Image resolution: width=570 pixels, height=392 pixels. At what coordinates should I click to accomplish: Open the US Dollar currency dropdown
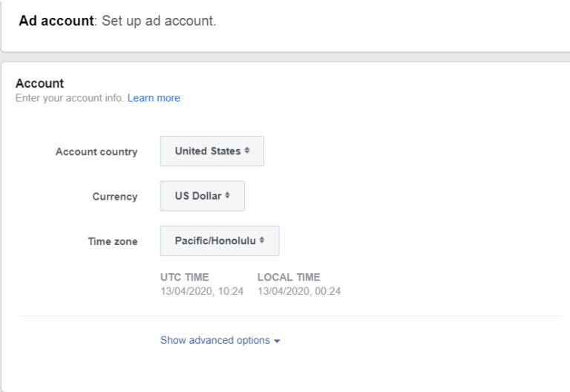[x=202, y=196]
